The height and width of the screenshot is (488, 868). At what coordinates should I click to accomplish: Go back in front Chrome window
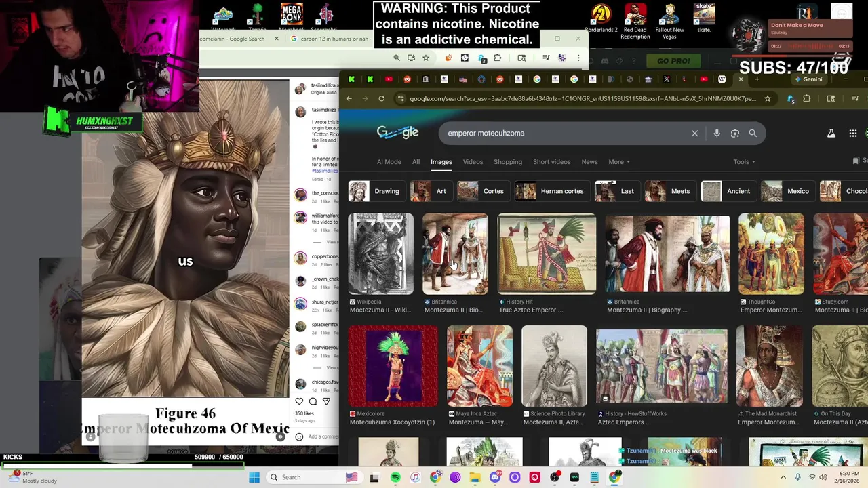click(x=349, y=99)
